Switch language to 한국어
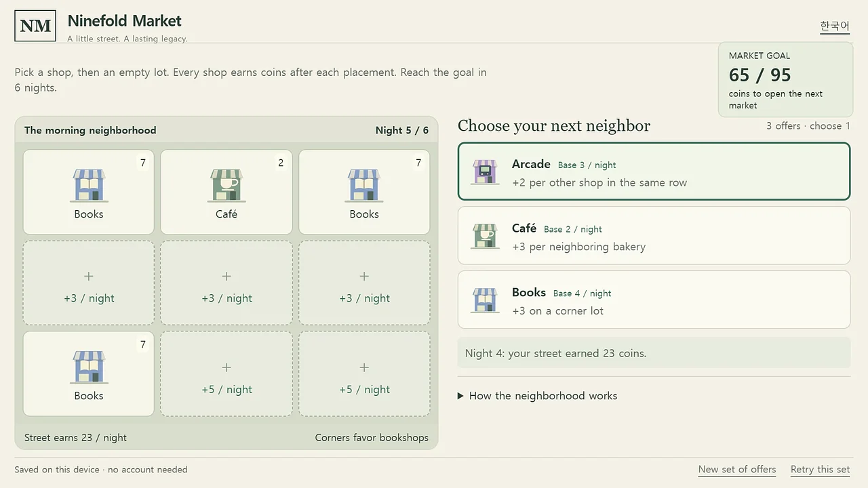Screen dimensions: 868x488 coord(835,26)
